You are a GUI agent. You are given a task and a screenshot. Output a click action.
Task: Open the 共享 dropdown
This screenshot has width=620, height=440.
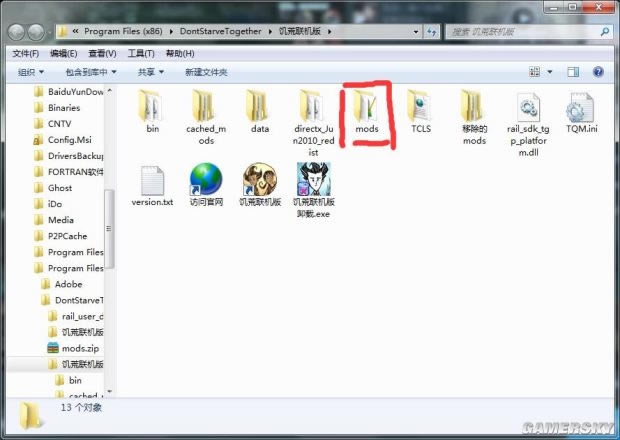coord(151,72)
